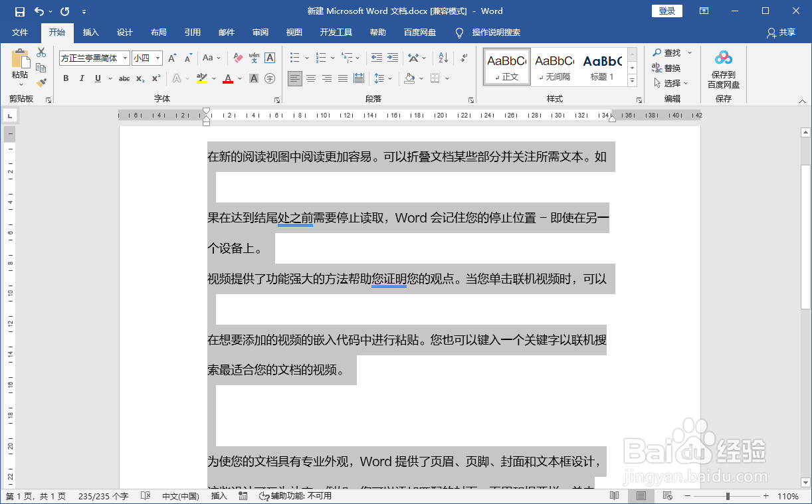Click the enclosed character (字) icon

[270, 78]
